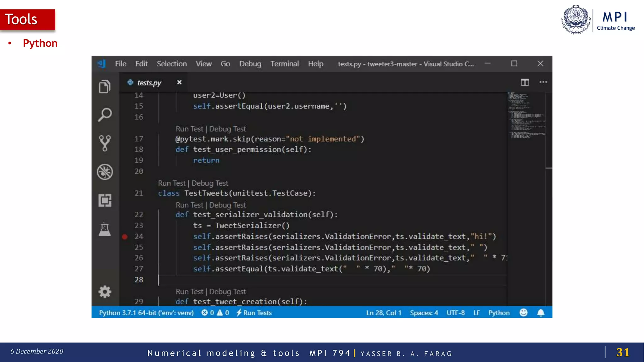Click the Split Editor icon
644x362 pixels.
[x=525, y=82]
